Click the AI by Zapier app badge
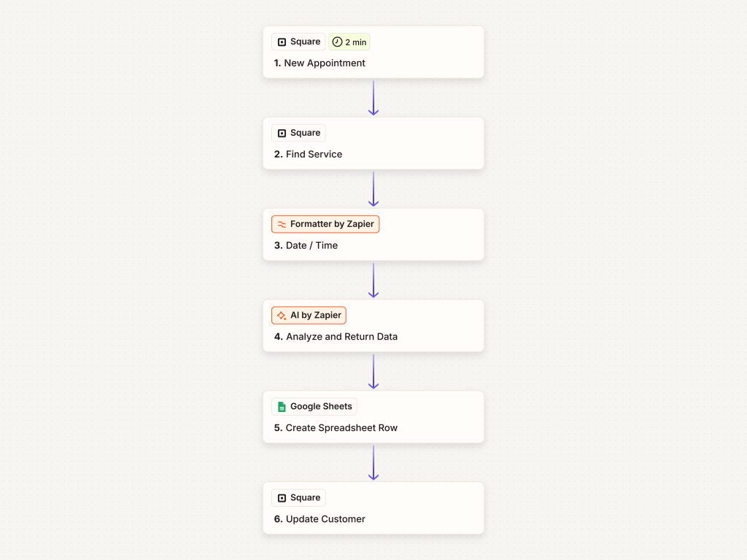Screen dimensions: 747x560 (x=309, y=316)
